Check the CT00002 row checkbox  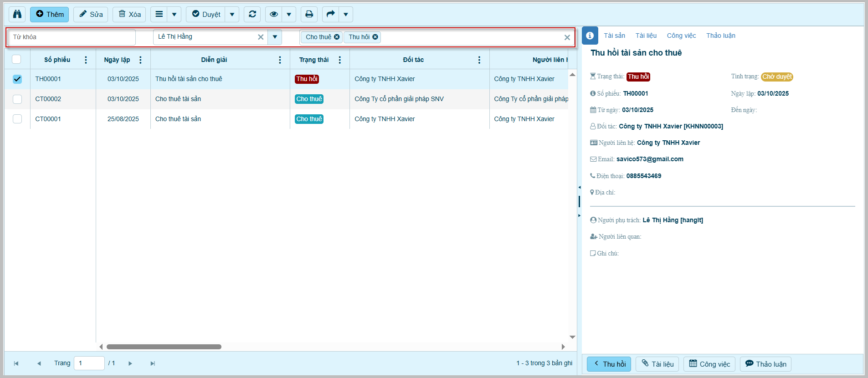click(x=17, y=99)
